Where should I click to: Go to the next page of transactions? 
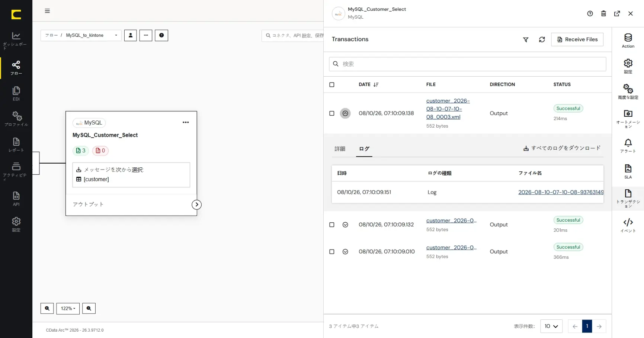599,326
